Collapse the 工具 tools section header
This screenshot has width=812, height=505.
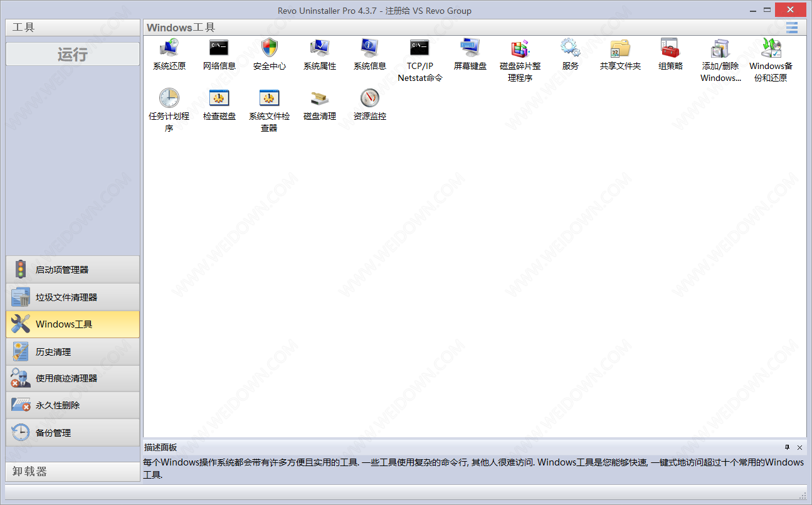[x=73, y=28]
